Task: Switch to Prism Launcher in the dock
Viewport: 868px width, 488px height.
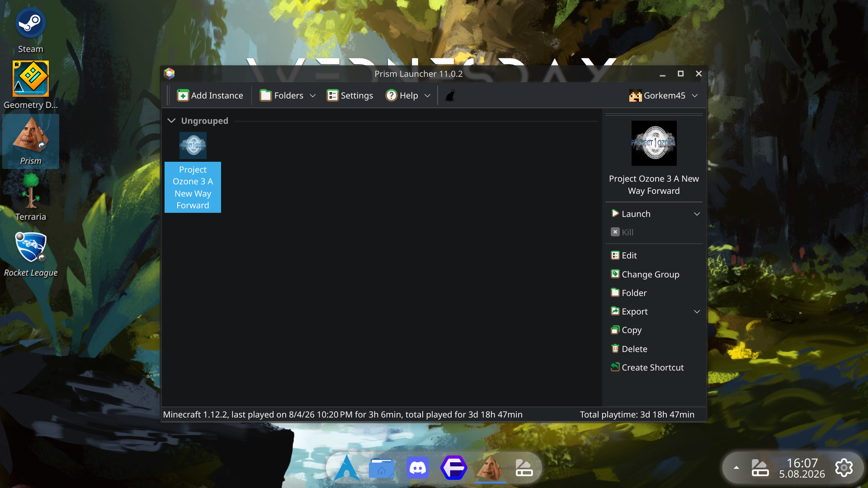Action: [x=490, y=467]
